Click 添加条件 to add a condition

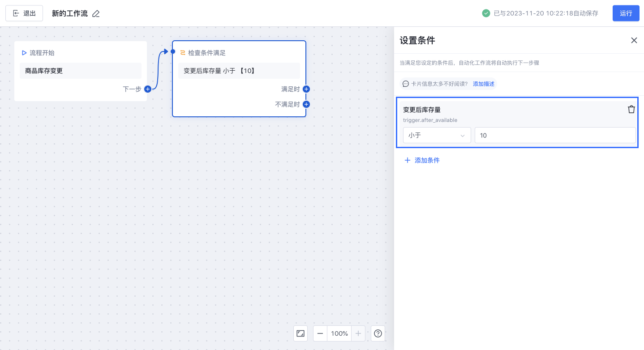pyautogui.click(x=422, y=160)
